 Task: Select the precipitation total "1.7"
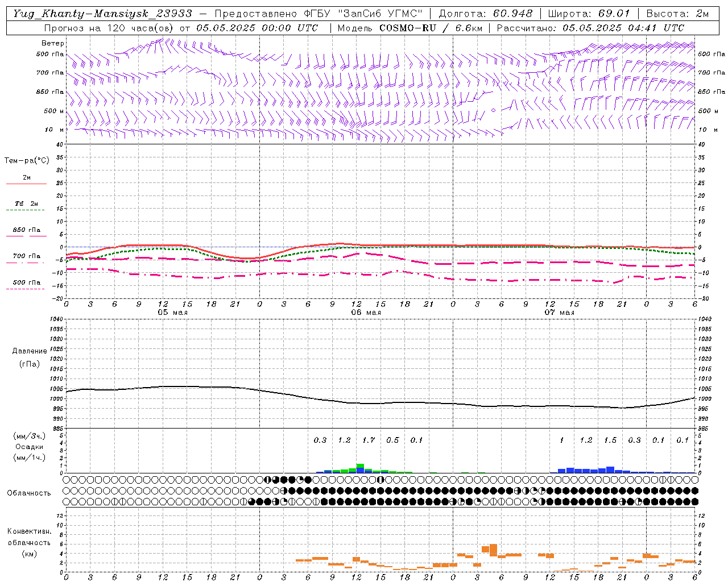click(x=369, y=440)
